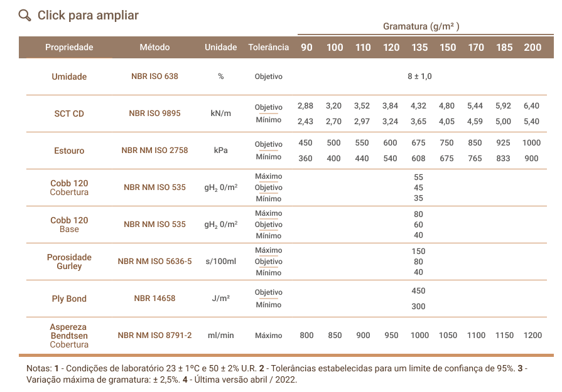Click the Tolerância column header
562x392 pixels.
click(269, 47)
